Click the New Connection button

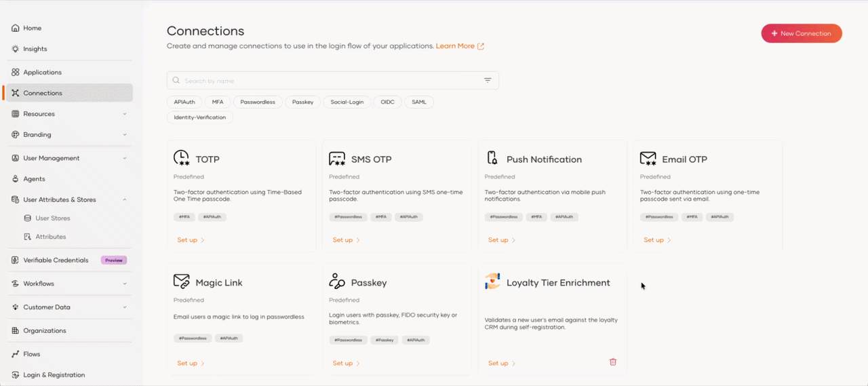(x=802, y=33)
